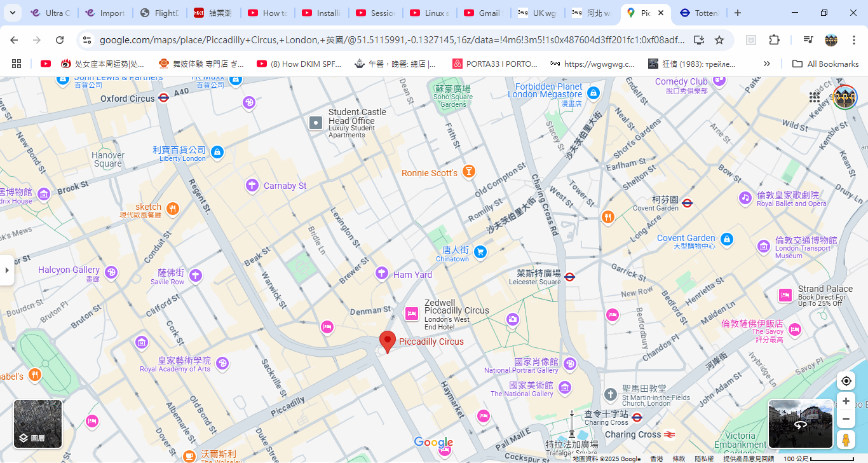
Task: Open PORTA33 bookmark link
Action: (x=495, y=64)
